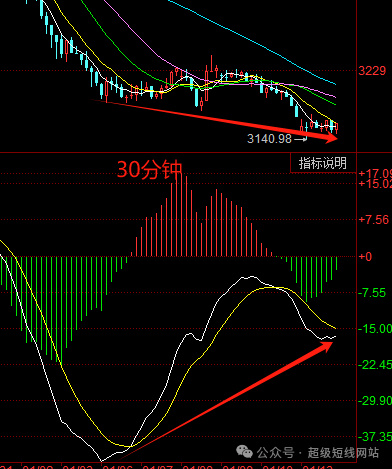
Task: Click the red 30分钟 timeframe annotation
Action: point(150,170)
